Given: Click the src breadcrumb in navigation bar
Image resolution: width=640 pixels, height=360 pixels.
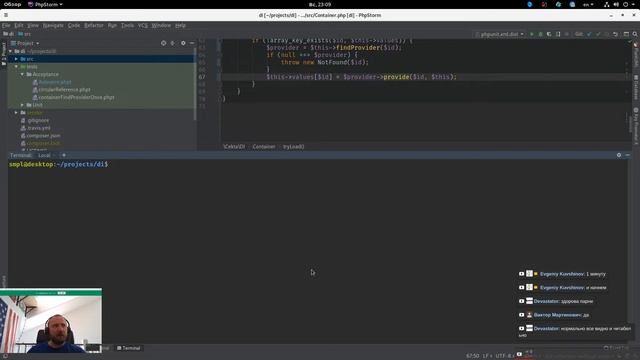Looking at the screenshot, I should click(x=24, y=34).
